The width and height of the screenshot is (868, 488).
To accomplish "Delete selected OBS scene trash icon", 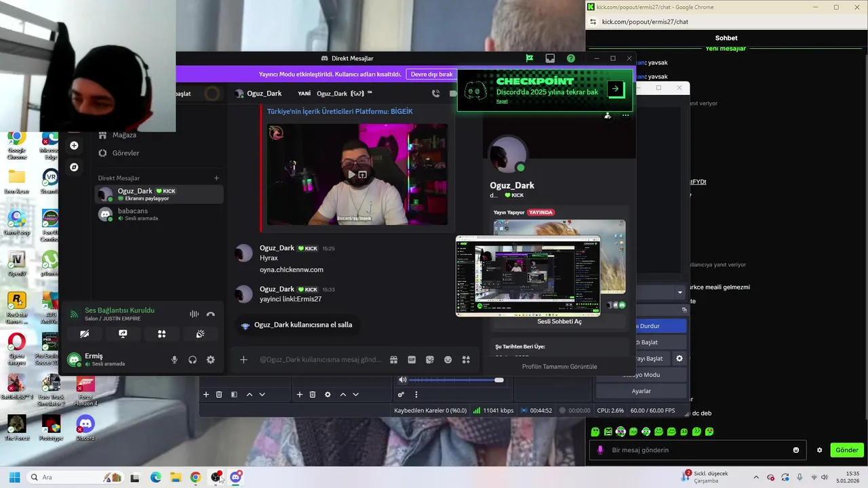I will point(219,394).
